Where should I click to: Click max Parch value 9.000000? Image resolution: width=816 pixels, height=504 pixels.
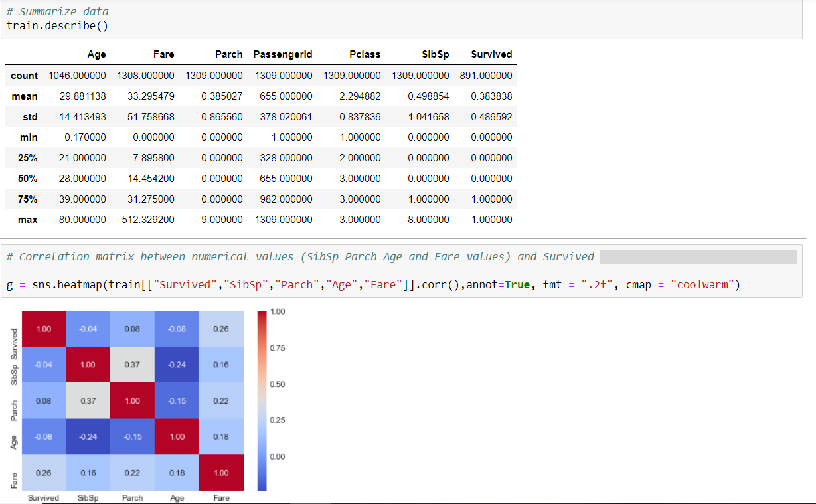tap(222, 220)
